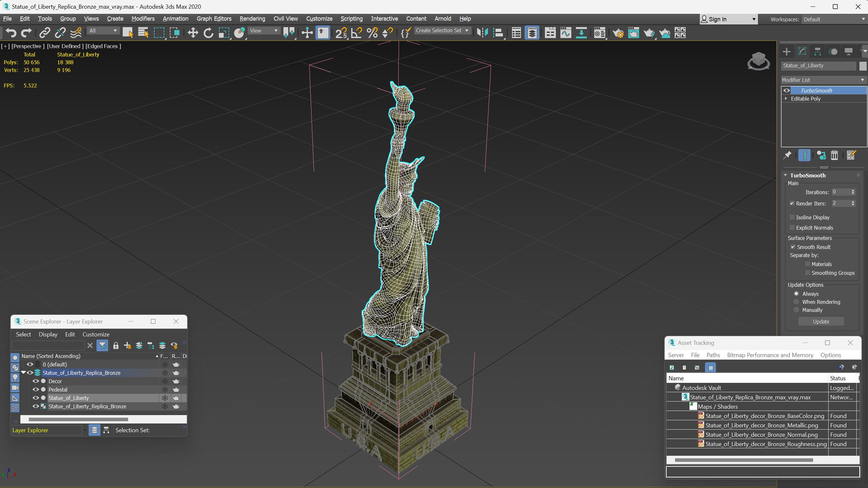Click the ViewCube in viewport
The image size is (868, 488).
[x=758, y=61]
